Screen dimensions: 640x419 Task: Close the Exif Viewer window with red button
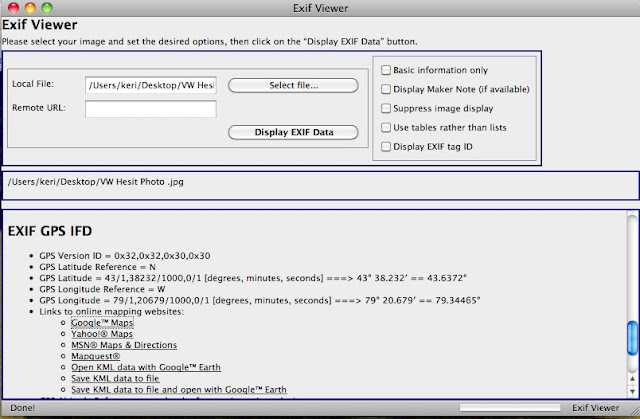tap(13, 8)
